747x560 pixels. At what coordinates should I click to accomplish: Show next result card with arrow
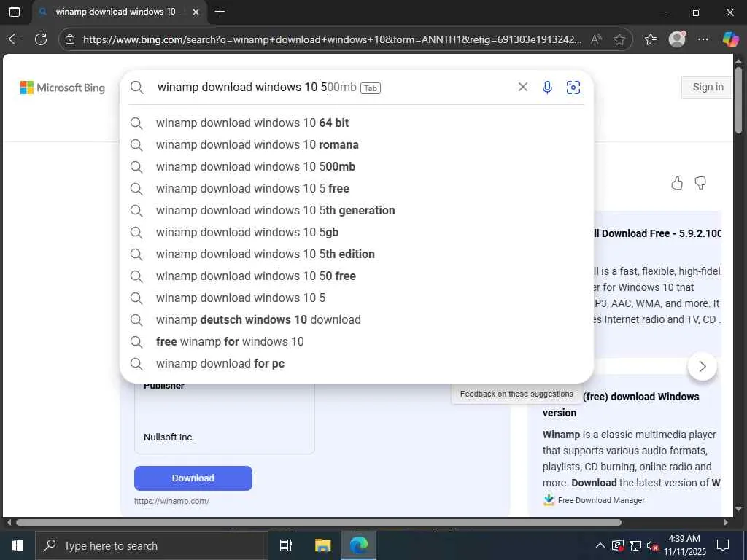click(703, 366)
